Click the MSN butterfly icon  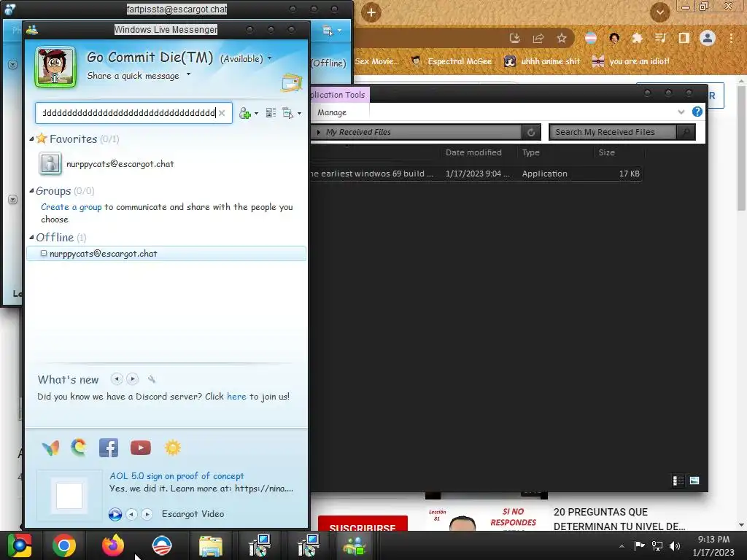point(50,448)
